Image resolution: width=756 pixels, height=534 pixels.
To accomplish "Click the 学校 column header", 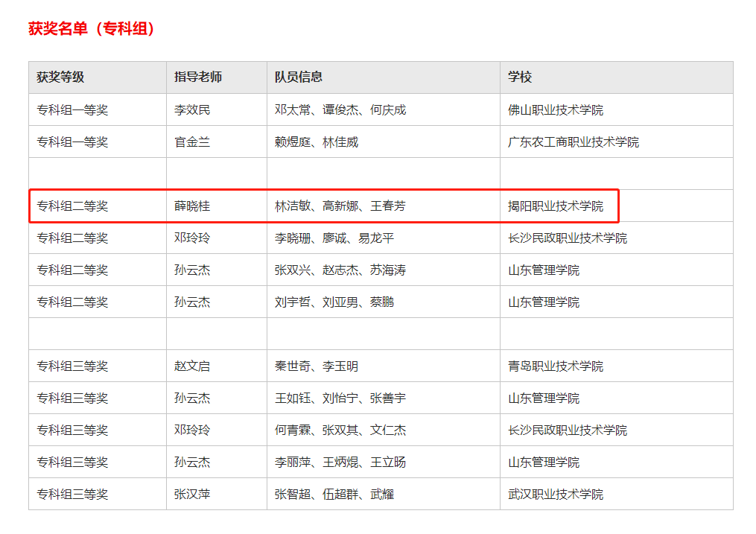I will click(x=520, y=77).
